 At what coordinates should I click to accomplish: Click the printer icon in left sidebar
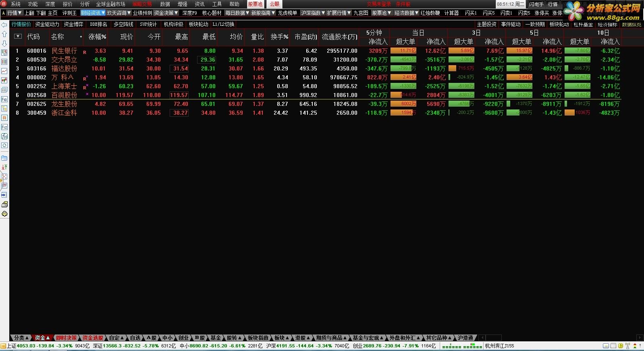click(x=4, y=204)
